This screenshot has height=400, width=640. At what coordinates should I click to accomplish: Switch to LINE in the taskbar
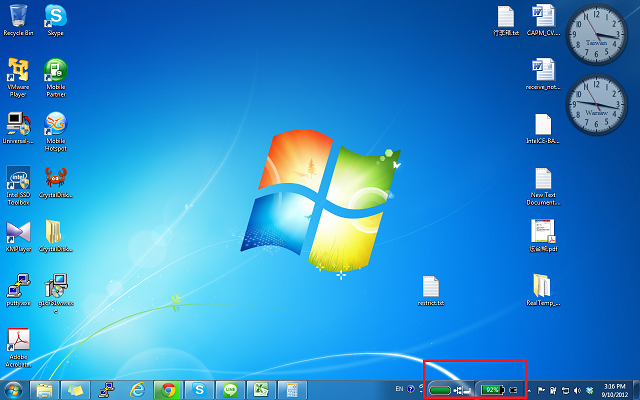pos(230,390)
